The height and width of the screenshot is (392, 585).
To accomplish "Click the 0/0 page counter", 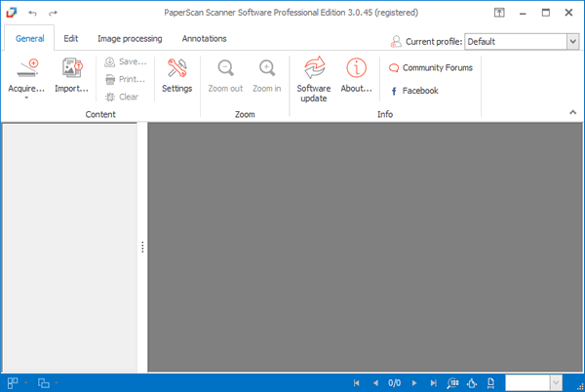I will (394, 382).
